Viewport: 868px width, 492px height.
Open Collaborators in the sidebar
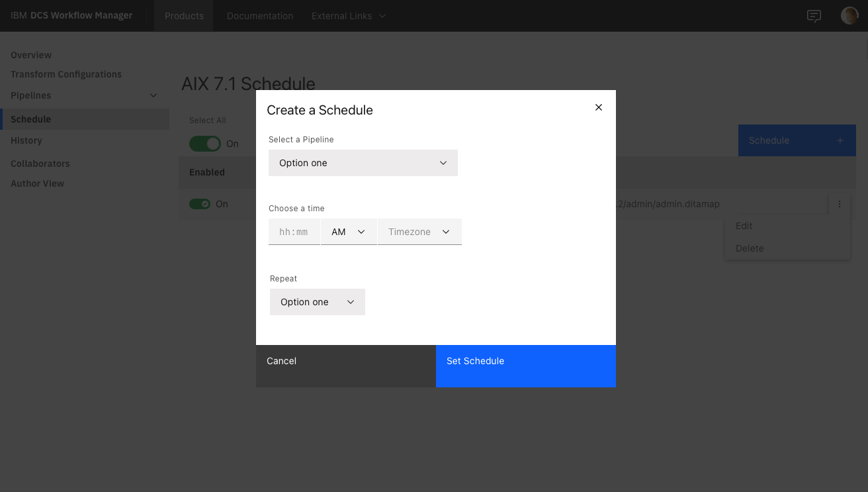pyautogui.click(x=40, y=164)
